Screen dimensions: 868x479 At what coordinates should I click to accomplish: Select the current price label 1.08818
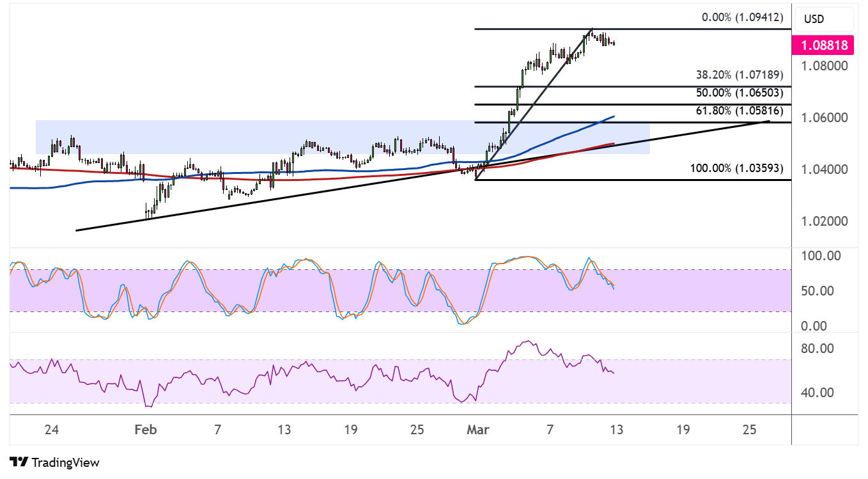click(823, 45)
